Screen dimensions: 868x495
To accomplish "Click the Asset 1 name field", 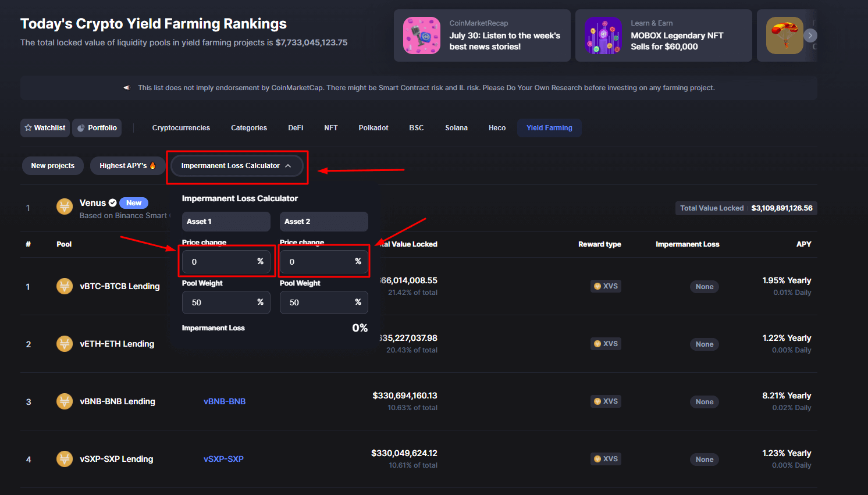I will (x=226, y=222).
